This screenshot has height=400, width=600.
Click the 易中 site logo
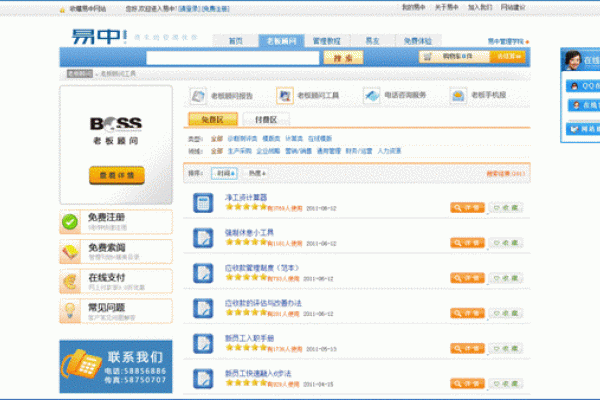click(99, 37)
